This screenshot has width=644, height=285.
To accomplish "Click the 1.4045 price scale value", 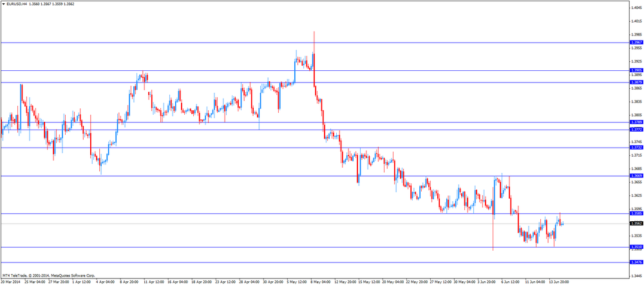I will point(637,7).
